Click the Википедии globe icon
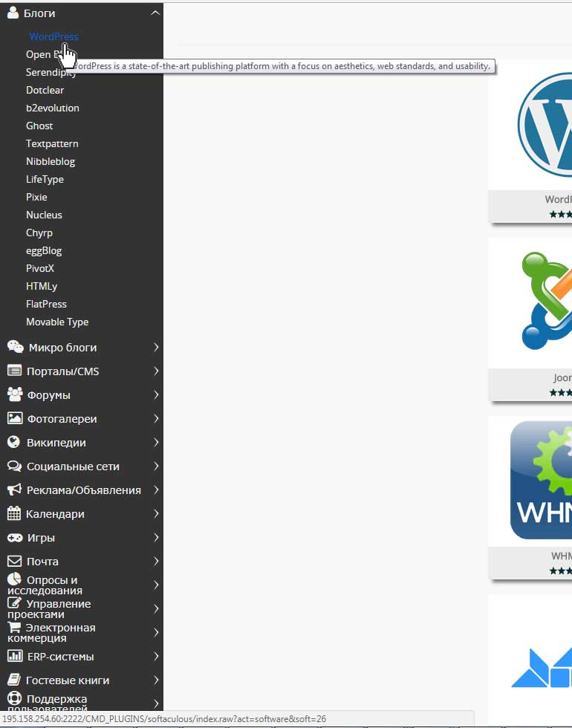 (14, 442)
